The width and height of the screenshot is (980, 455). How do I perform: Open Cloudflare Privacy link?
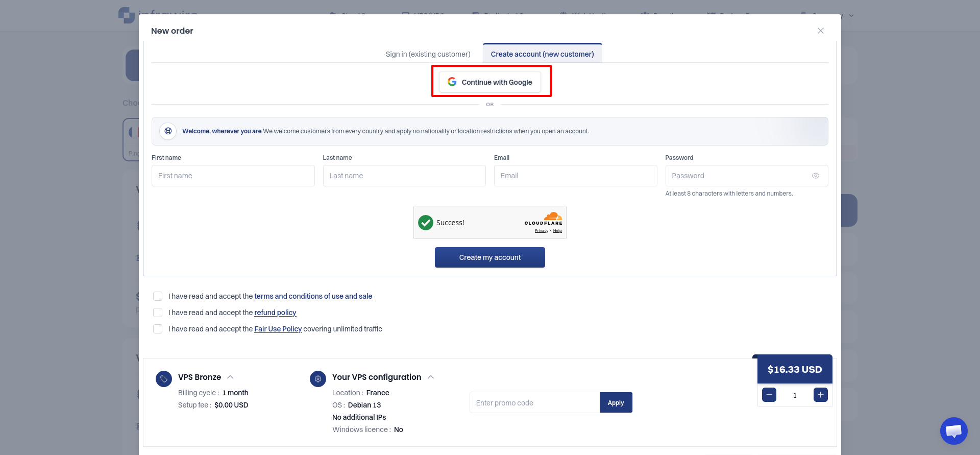point(542,231)
